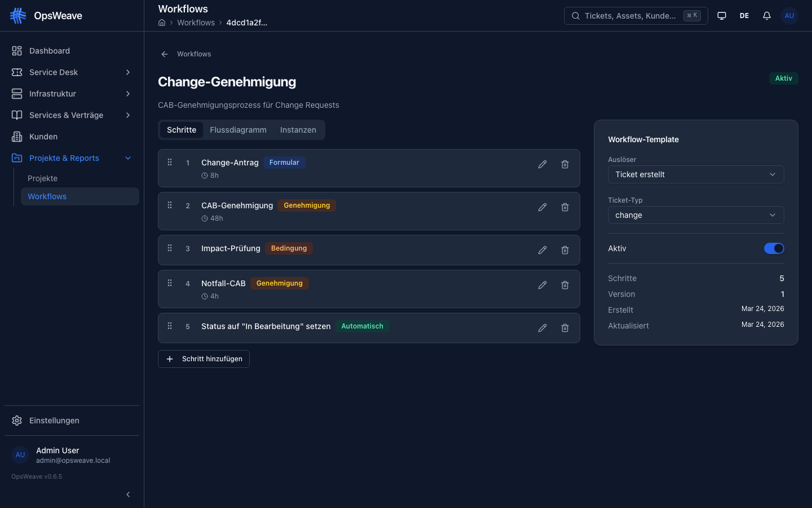Viewport: 812px width, 508px height.
Task: Switch to the Flussdiagramm tab
Action: pos(238,130)
